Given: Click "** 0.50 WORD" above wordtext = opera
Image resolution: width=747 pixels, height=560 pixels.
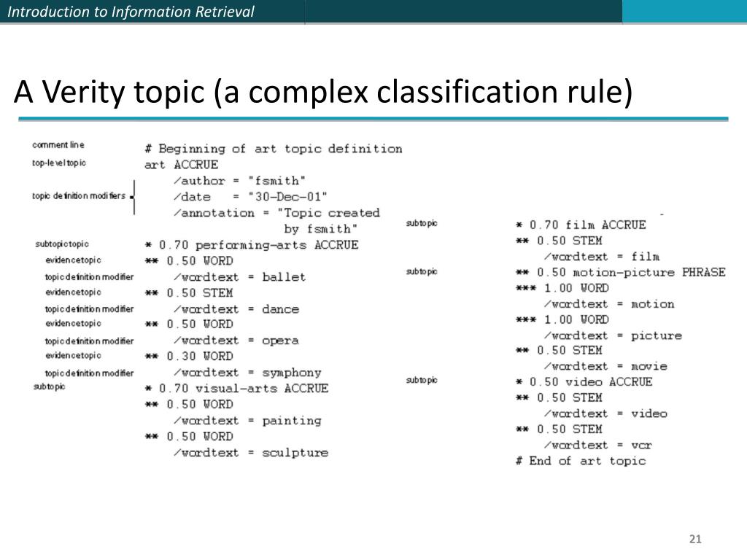Looking at the screenshot, I should [x=189, y=324].
